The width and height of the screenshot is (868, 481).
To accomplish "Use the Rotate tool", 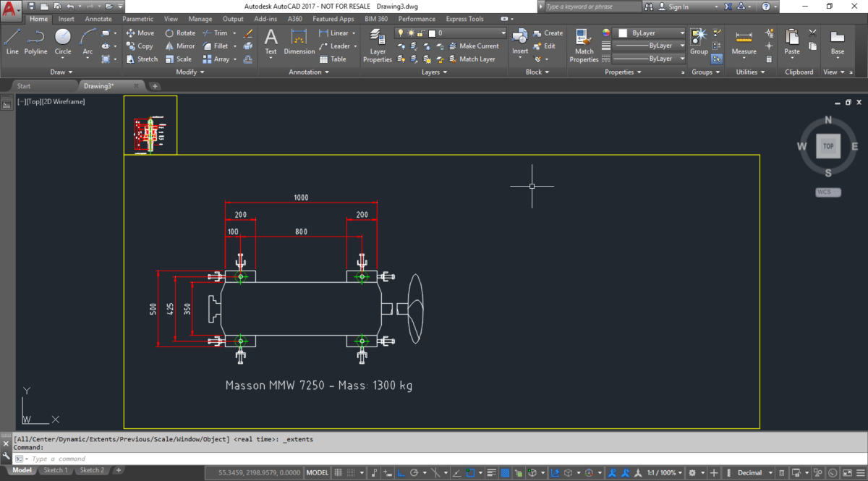I will 180,33.
